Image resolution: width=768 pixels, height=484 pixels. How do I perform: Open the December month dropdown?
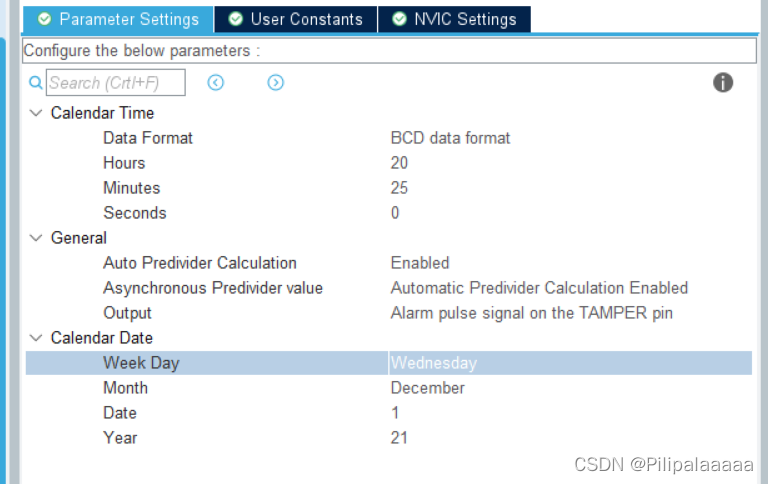coord(428,388)
